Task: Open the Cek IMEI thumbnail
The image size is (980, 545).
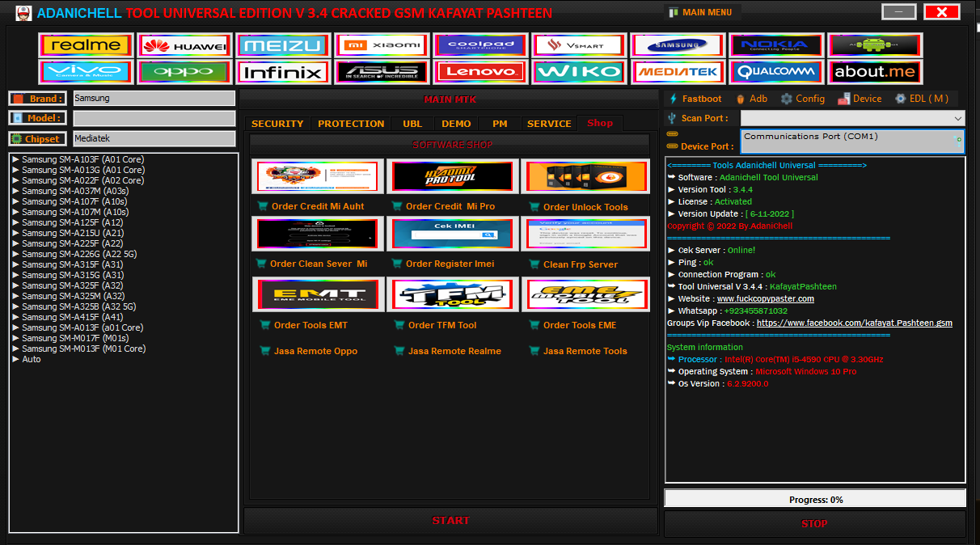Action: [452, 234]
